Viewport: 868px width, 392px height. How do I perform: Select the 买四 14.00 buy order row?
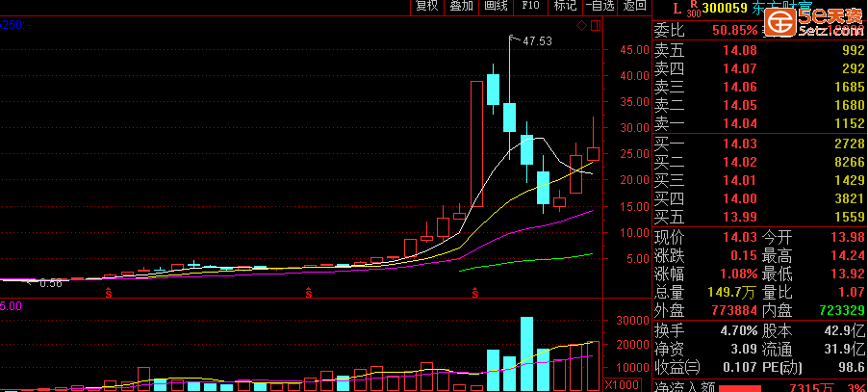coord(759,198)
